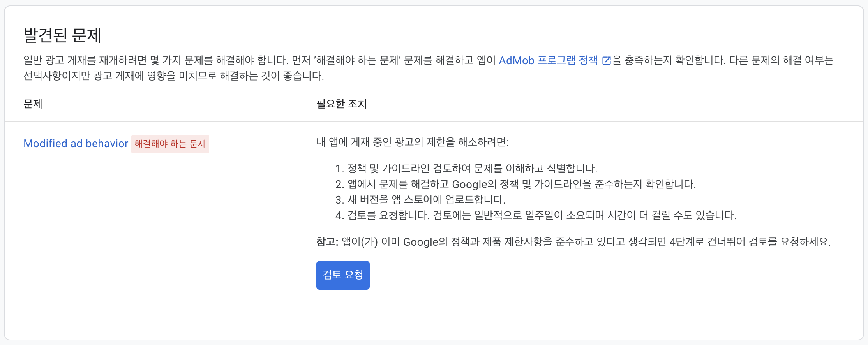868x345 pixels.
Task: Click the red 해결해야 하는 문제 badge
Action: 170,144
